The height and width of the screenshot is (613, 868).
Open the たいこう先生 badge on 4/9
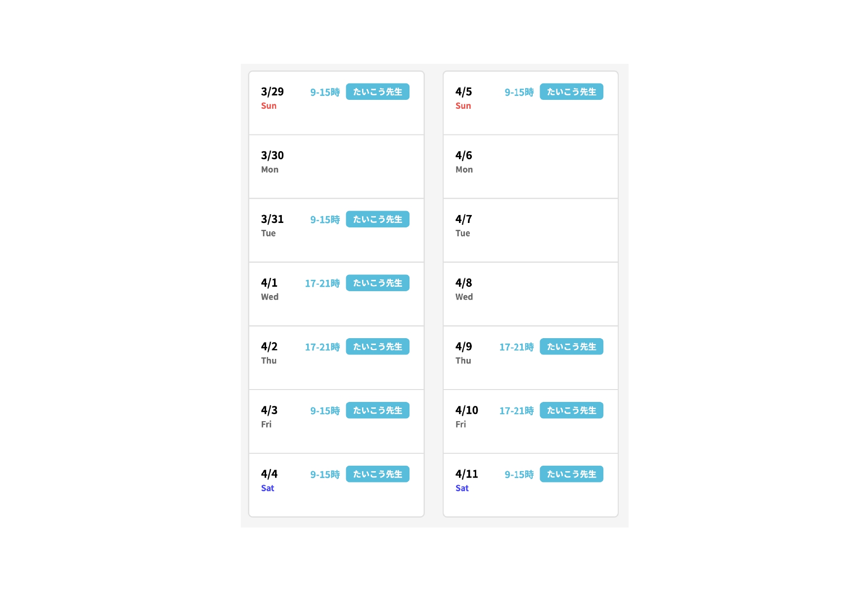coord(571,347)
